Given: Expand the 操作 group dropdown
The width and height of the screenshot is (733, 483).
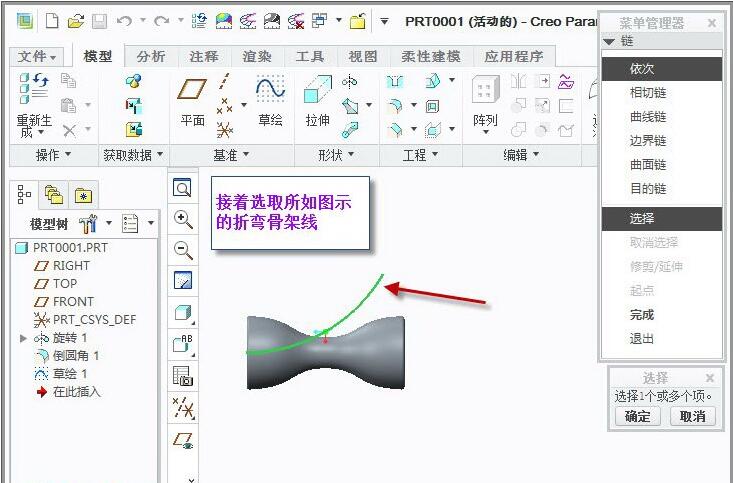Looking at the screenshot, I should (53, 155).
